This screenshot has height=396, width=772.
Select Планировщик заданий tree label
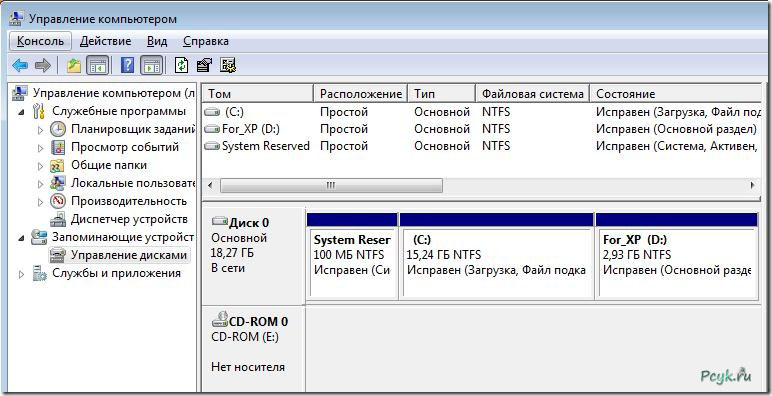(133, 130)
